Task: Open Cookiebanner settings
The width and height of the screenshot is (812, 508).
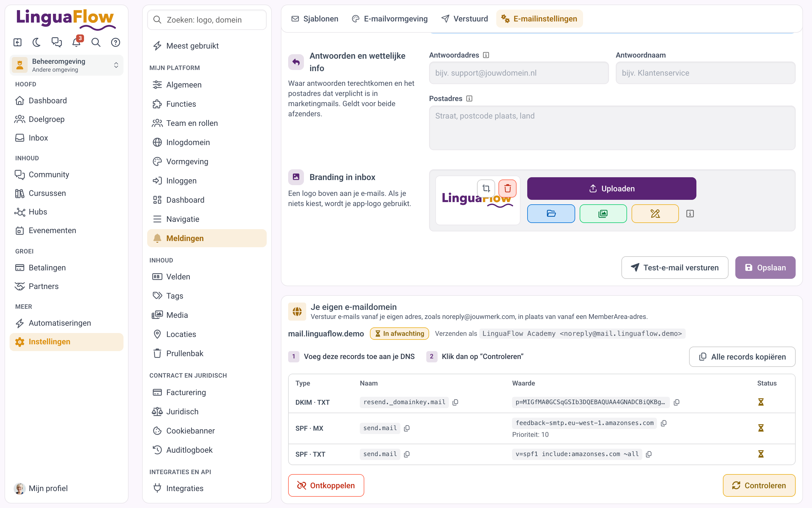Action: (x=207, y=431)
